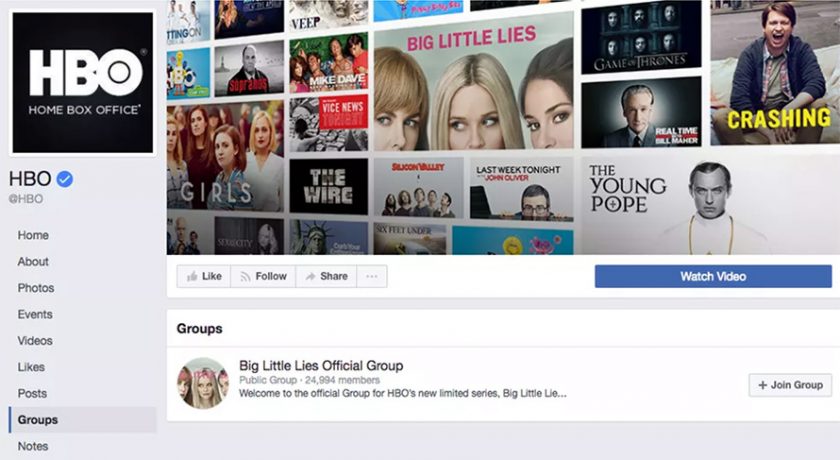Click the Last Week Tonight tile
Image resolution: width=840 pixels, height=460 pixels.
click(x=521, y=189)
